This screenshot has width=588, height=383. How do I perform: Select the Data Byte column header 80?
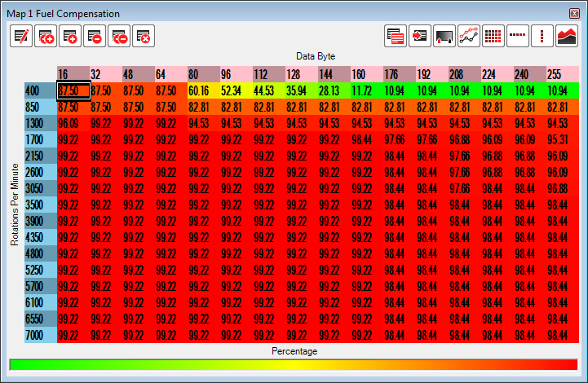click(204, 74)
